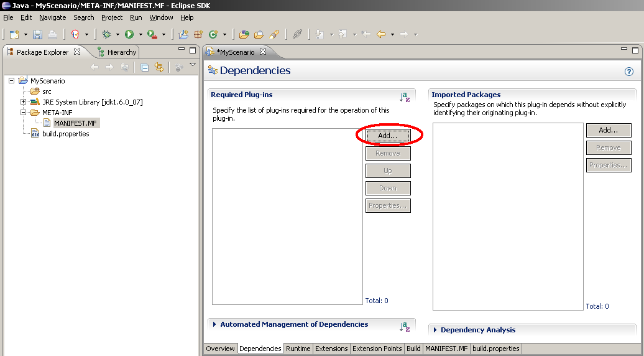Open the Run dropdown arrow

click(140, 34)
